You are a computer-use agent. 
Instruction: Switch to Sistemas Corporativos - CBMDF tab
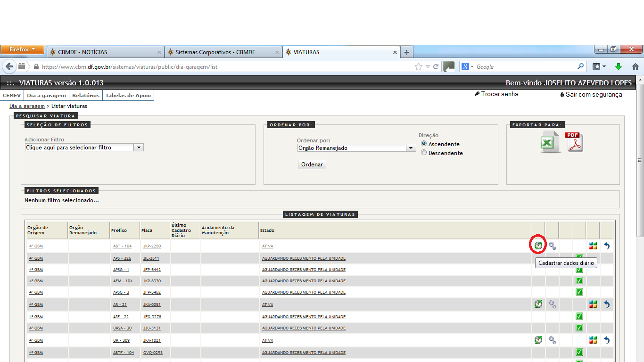pos(223,52)
